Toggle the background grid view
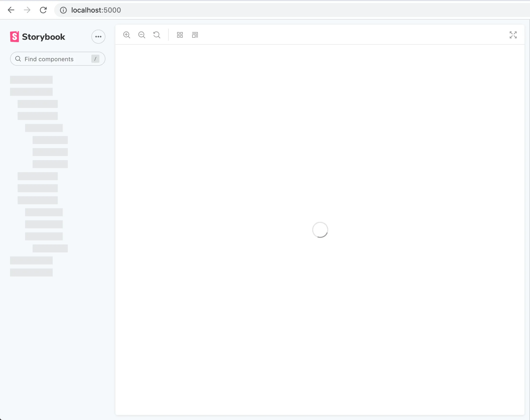 click(x=180, y=35)
